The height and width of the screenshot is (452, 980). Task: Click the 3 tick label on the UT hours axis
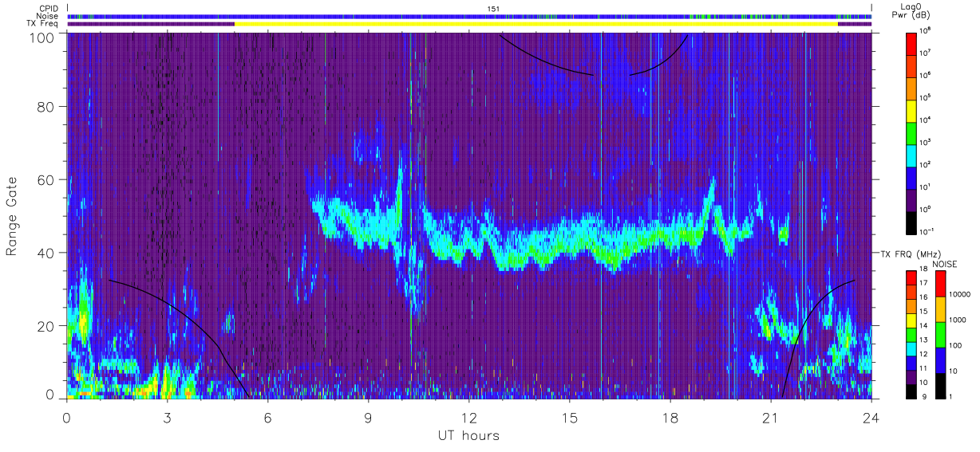168,418
